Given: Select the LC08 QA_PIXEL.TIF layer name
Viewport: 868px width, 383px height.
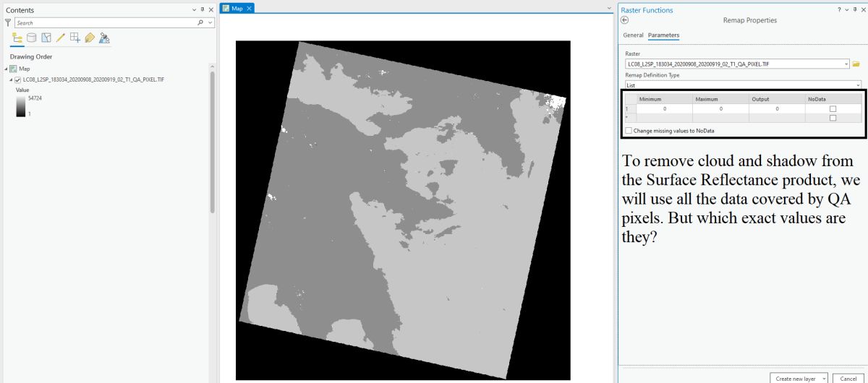Looking at the screenshot, I should pyautogui.click(x=93, y=79).
